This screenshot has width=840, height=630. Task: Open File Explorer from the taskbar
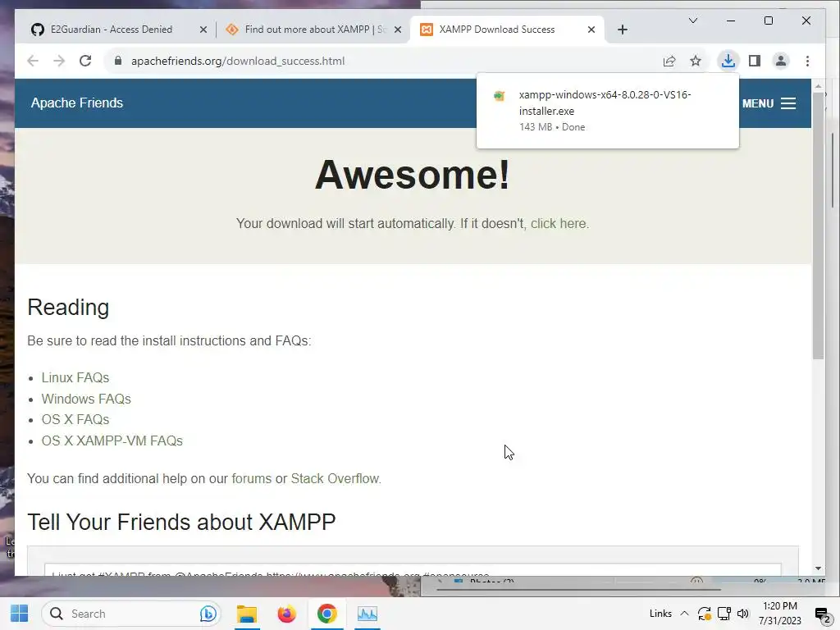click(x=247, y=614)
